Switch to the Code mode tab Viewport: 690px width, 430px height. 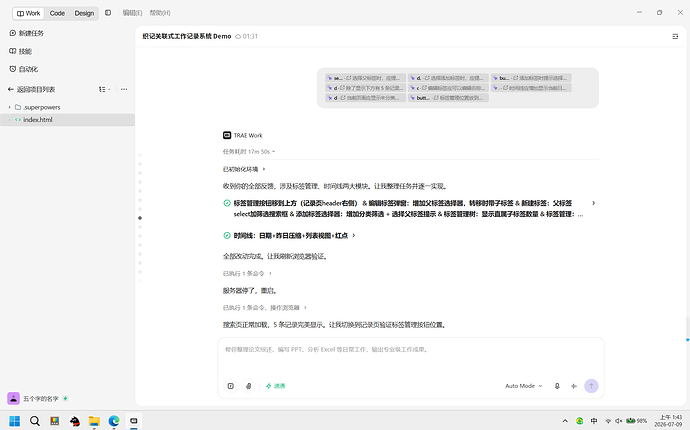coord(57,13)
